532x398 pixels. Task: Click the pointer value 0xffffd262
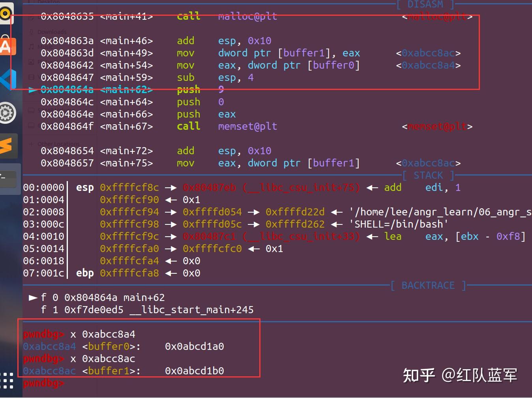[295, 224]
